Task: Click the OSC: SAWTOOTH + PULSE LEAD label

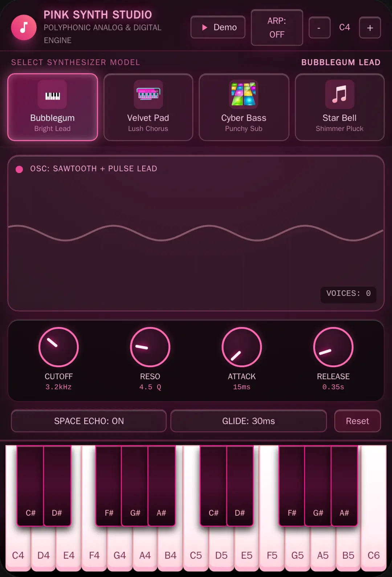Action: [x=94, y=169]
